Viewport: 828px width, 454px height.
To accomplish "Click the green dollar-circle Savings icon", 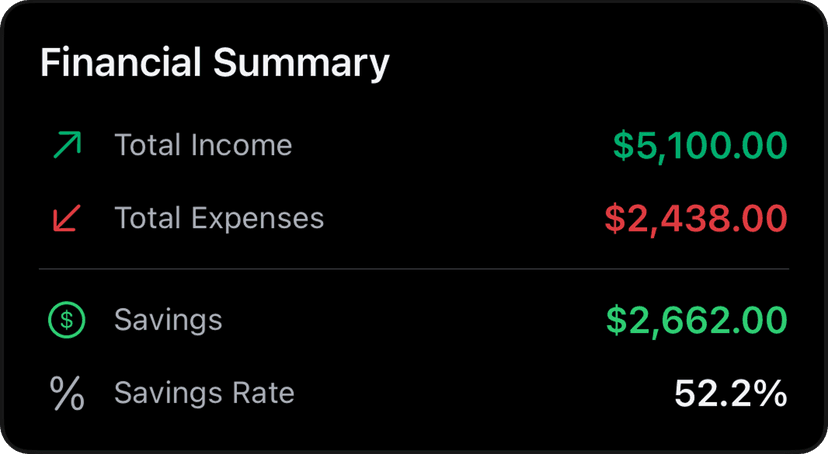I will (67, 321).
